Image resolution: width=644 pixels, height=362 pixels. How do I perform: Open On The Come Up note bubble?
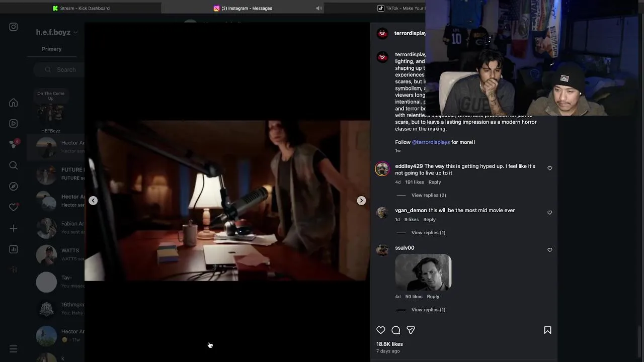pyautogui.click(x=51, y=96)
